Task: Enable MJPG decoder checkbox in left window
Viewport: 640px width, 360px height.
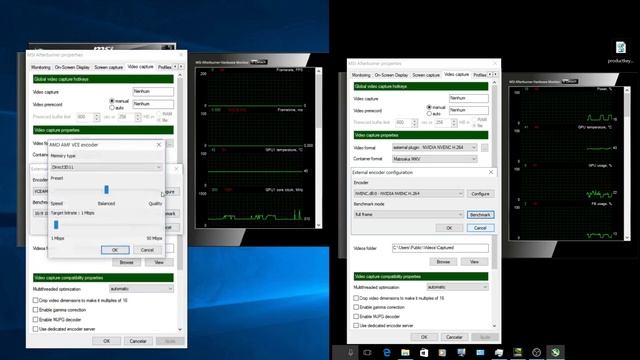Action: tap(36, 320)
